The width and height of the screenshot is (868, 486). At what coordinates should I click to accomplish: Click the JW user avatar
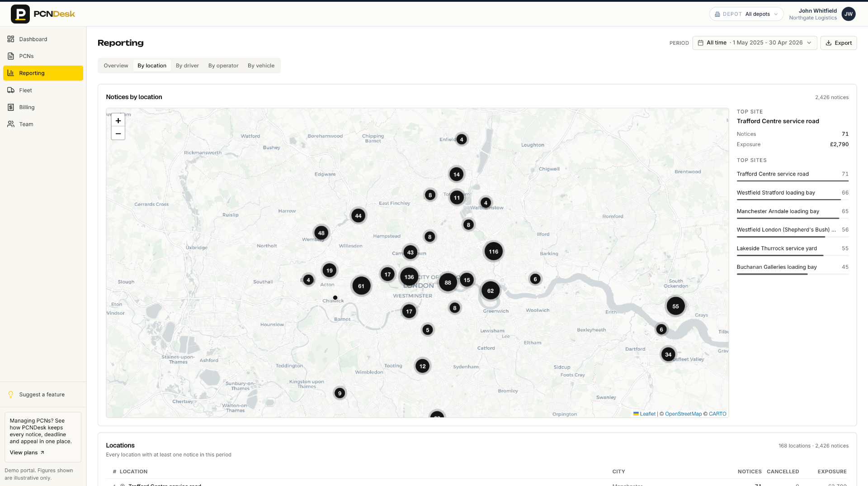(849, 14)
